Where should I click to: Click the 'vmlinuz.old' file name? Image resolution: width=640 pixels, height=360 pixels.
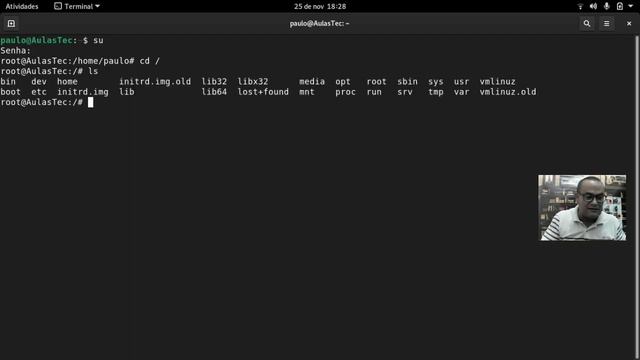(508, 92)
